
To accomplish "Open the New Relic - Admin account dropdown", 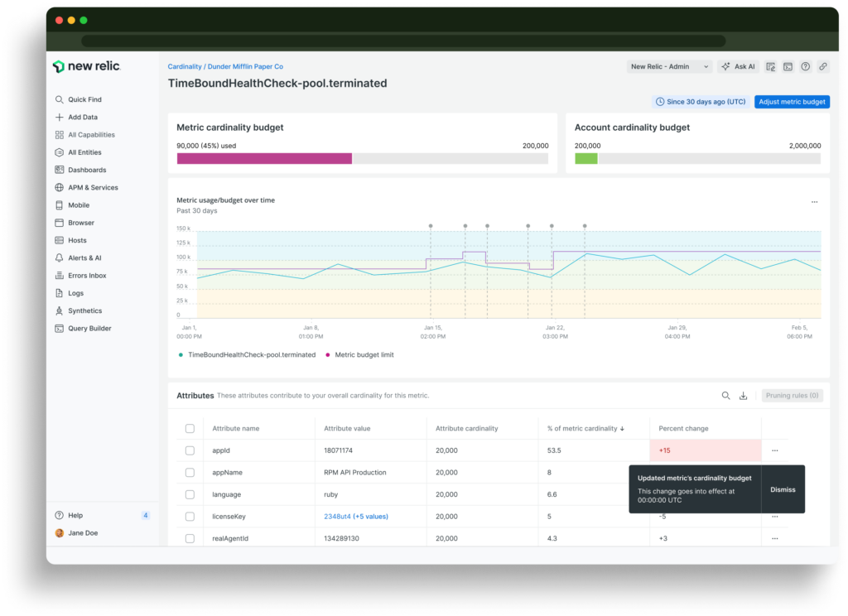I will pos(669,66).
